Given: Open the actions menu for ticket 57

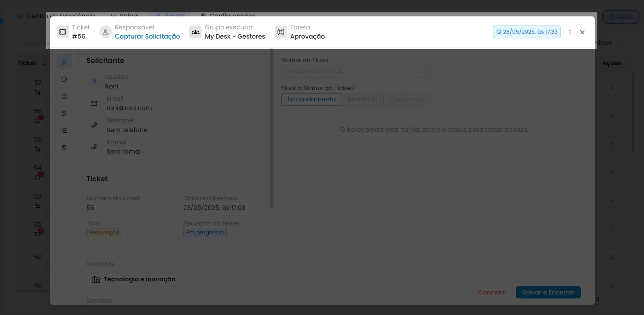Looking at the screenshot, I should click(612, 87).
